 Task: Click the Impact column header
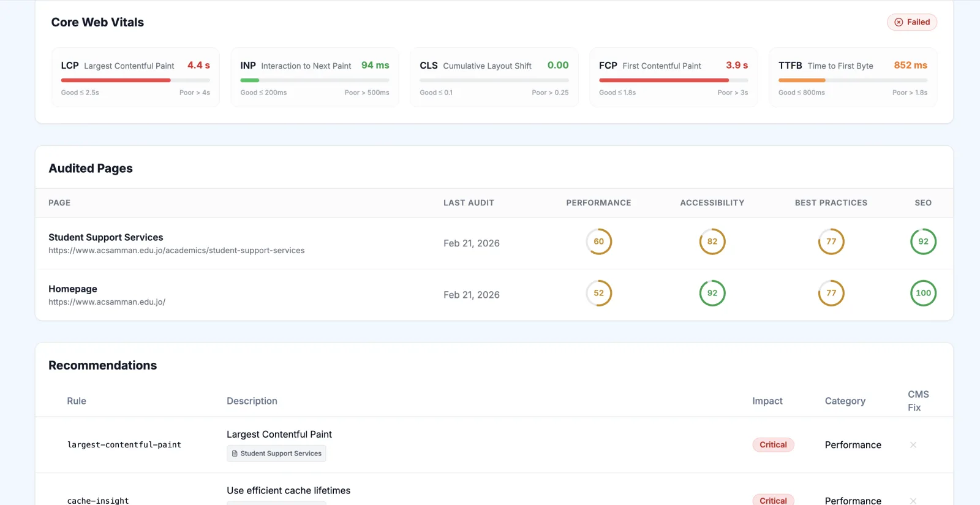click(x=767, y=401)
